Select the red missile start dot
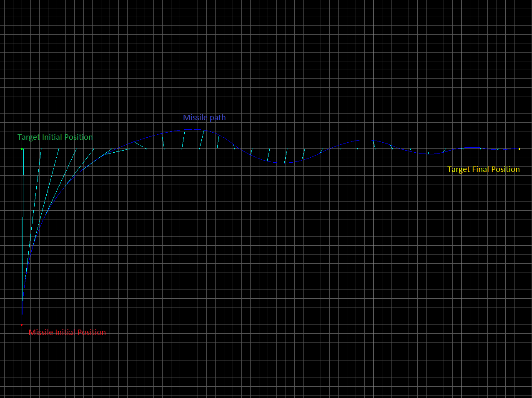This screenshot has width=532, height=398. 22,324
